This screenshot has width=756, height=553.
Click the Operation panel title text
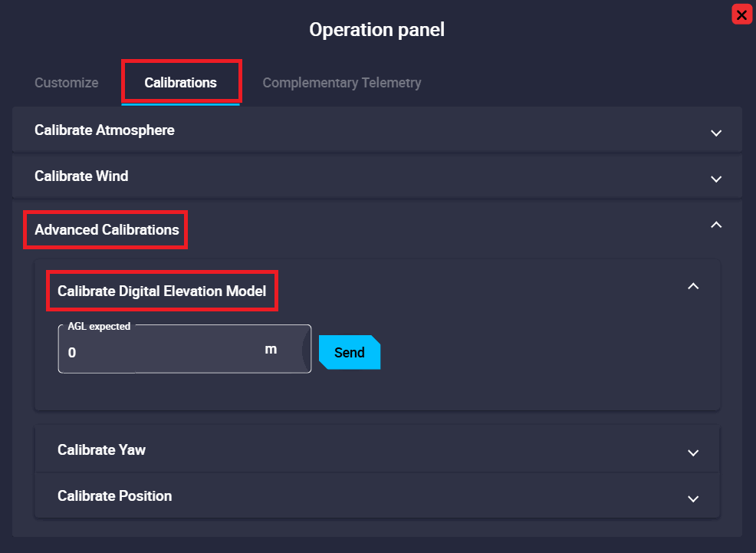coord(376,30)
